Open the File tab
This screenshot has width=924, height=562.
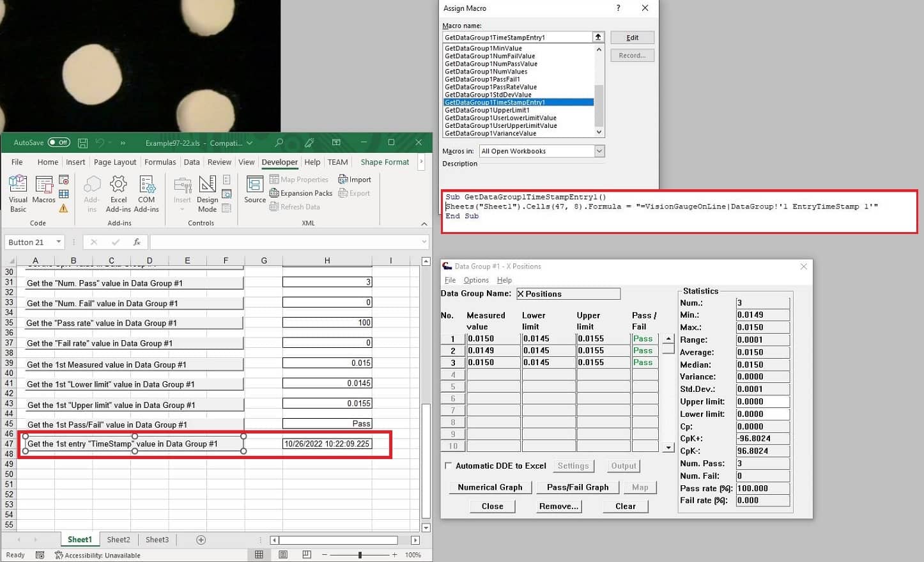[x=17, y=162]
